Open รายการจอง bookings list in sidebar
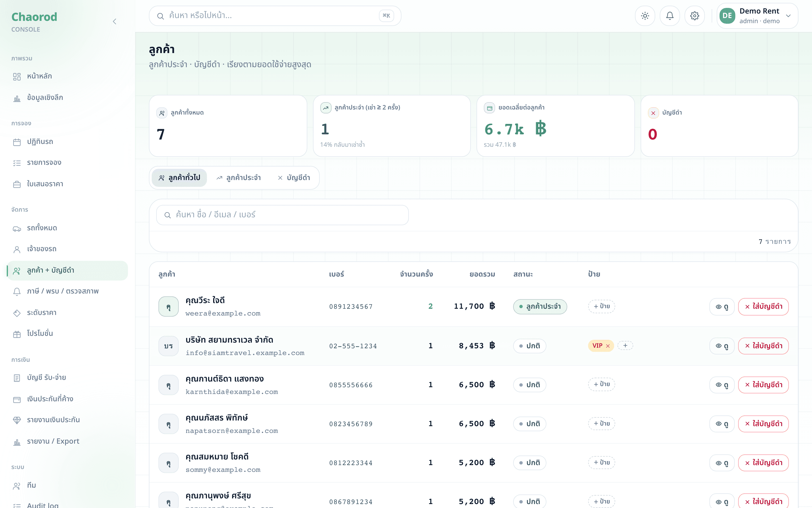The image size is (812, 508). coord(67,163)
